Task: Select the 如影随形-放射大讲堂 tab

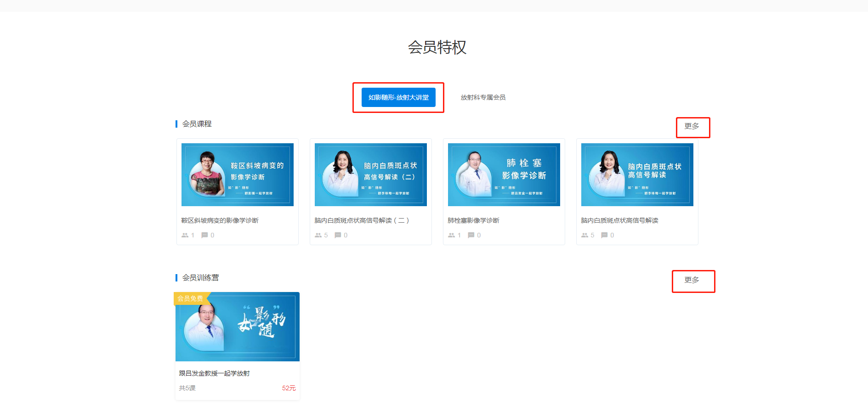Action: [398, 97]
